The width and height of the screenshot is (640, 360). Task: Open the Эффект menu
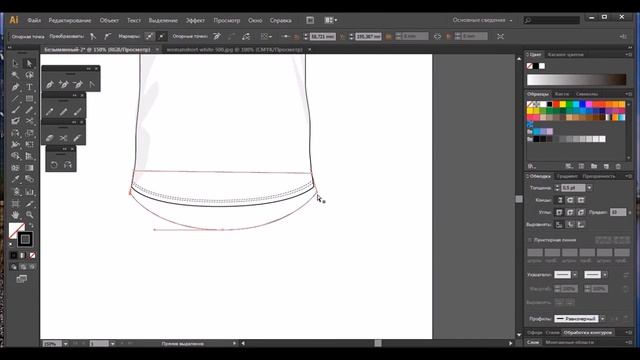point(195,20)
